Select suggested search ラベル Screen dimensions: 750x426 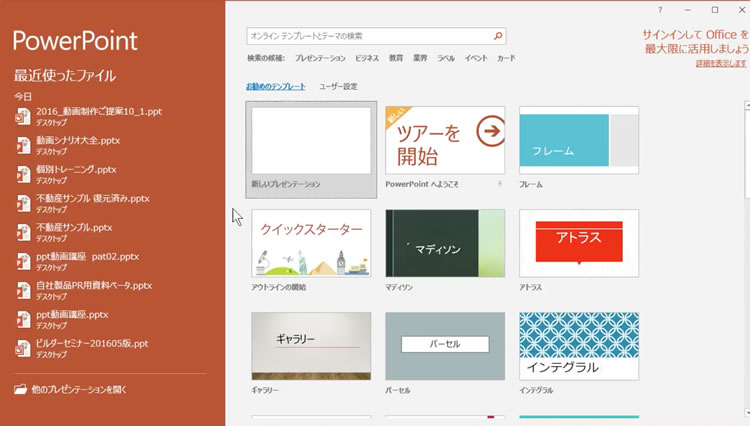pyautogui.click(x=446, y=58)
